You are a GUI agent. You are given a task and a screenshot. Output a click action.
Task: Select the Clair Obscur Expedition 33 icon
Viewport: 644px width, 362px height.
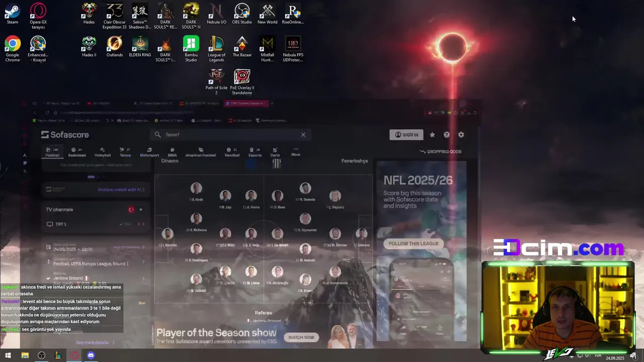click(x=115, y=16)
